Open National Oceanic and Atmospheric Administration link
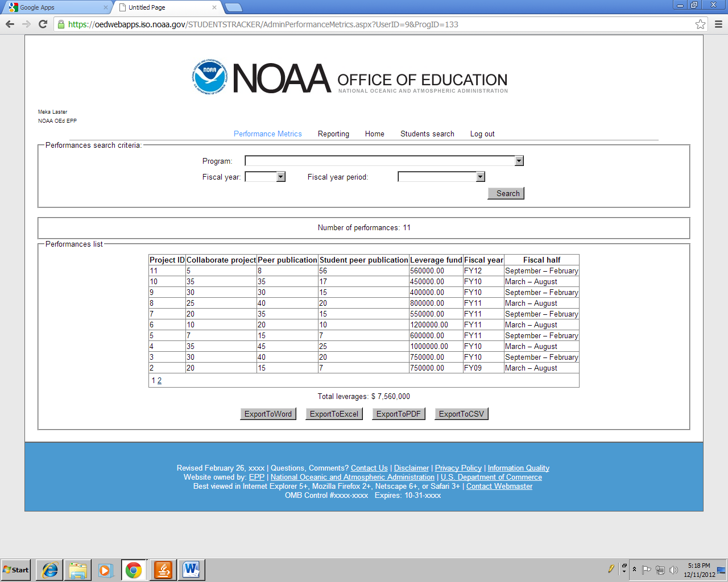Image resolution: width=728 pixels, height=582 pixels. 353,477
